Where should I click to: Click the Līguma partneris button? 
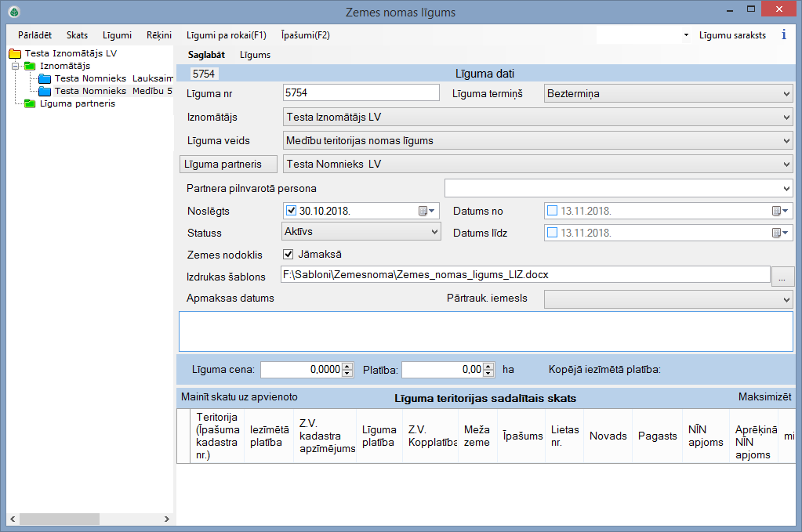click(x=228, y=164)
